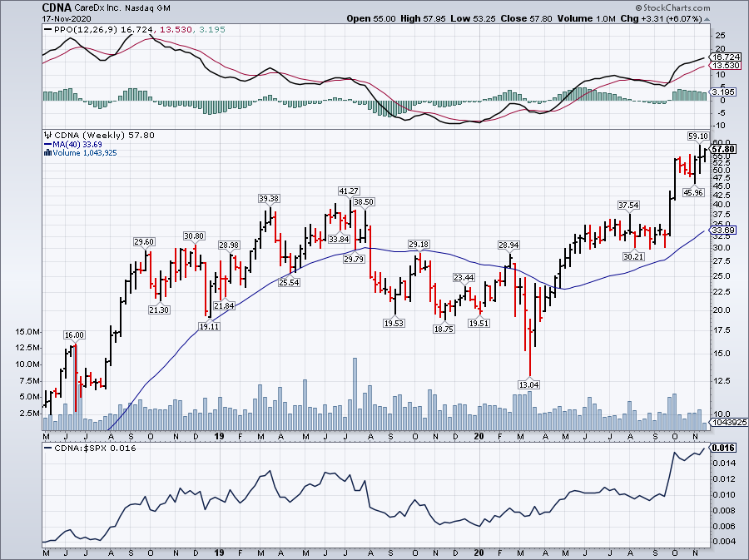
Task: Click the Volume 1.0M header value
Action: coord(586,18)
